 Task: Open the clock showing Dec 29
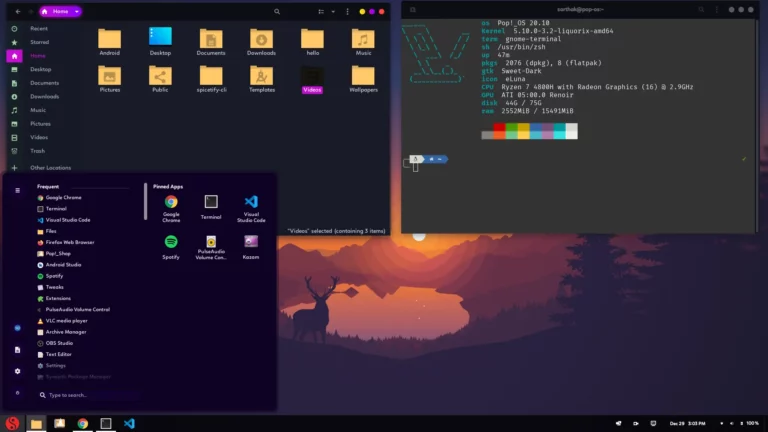point(687,423)
